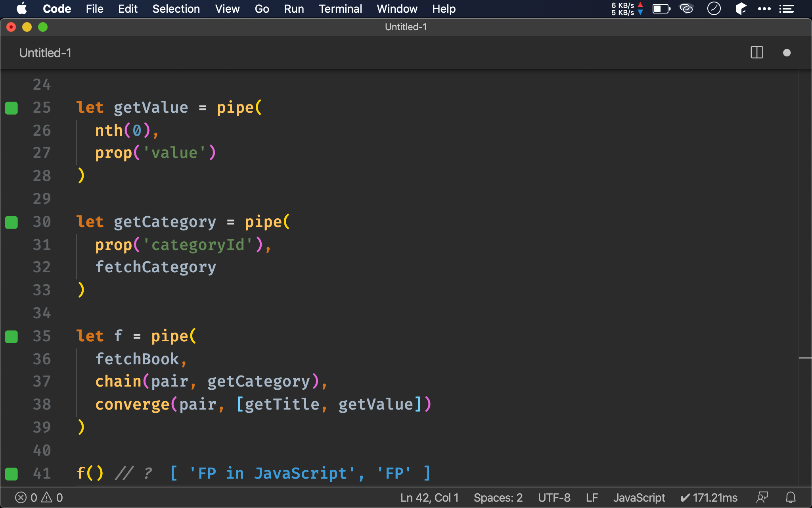Click line number 38 in the gutter
This screenshot has height=508, width=812.
[42, 404]
